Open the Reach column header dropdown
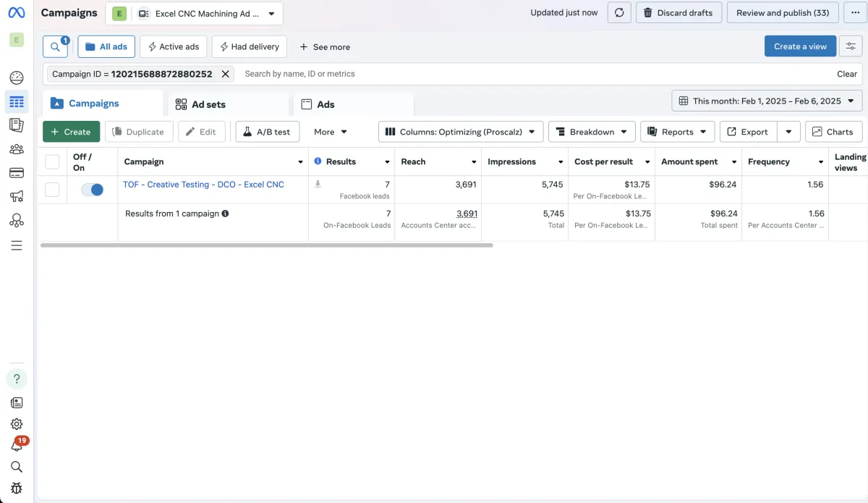868x503 pixels. [x=474, y=162]
